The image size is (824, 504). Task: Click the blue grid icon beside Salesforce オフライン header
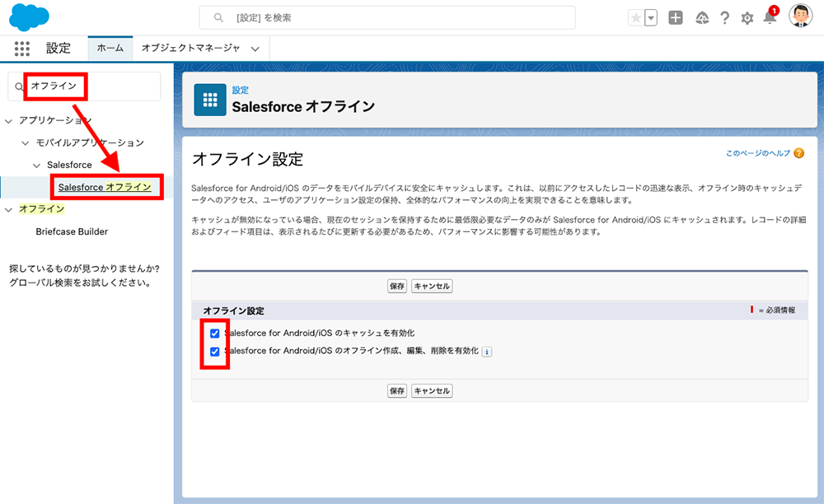tap(210, 100)
